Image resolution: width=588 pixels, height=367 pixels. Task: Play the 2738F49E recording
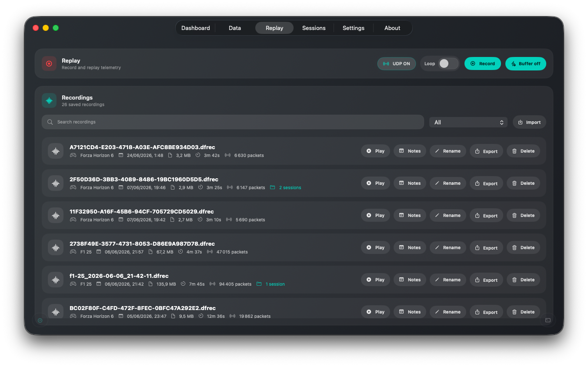coord(375,247)
